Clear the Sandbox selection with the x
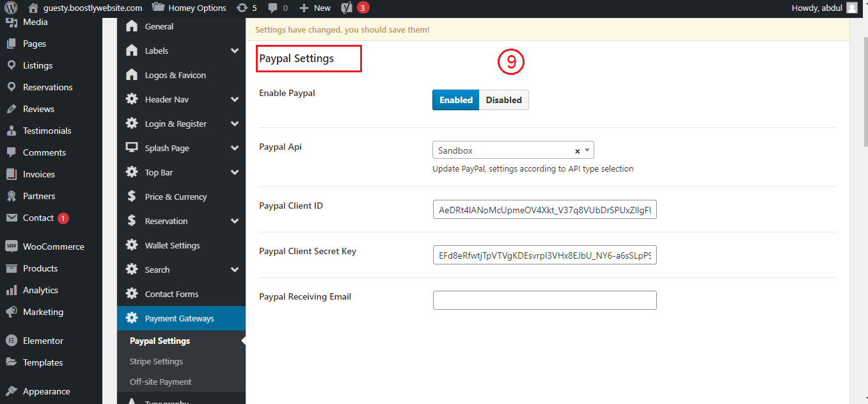868x404 pixels. (x=577, y=151)
